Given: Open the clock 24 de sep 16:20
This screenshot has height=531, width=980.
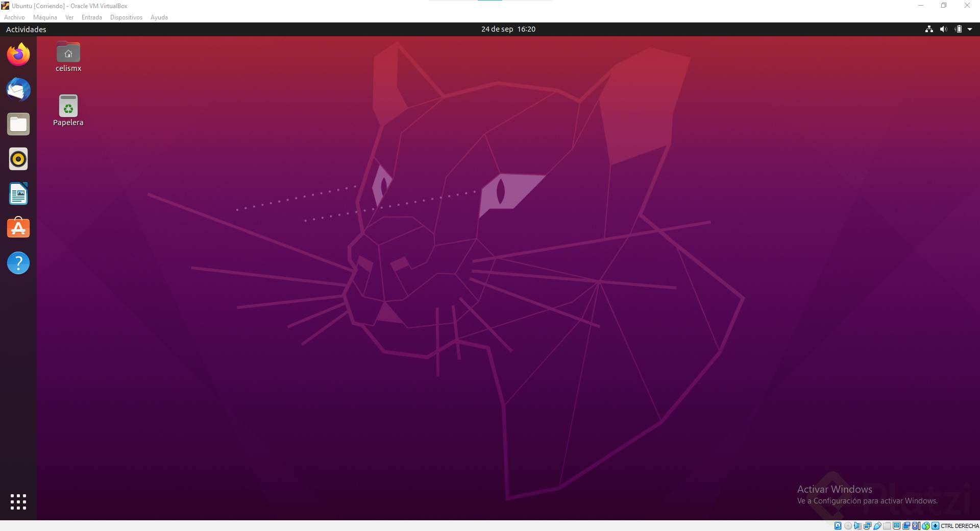Looking at the screenshot, I should pyautogui.click(x=508, y=29).
